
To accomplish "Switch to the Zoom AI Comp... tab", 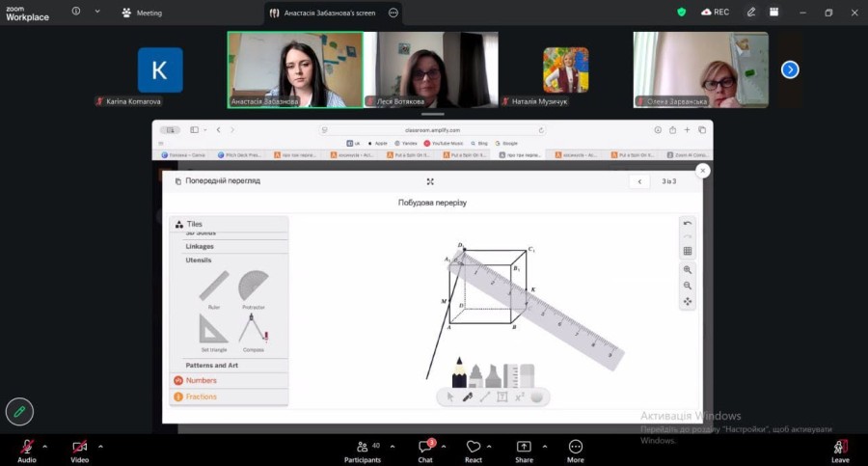I will tap(687, 155).
